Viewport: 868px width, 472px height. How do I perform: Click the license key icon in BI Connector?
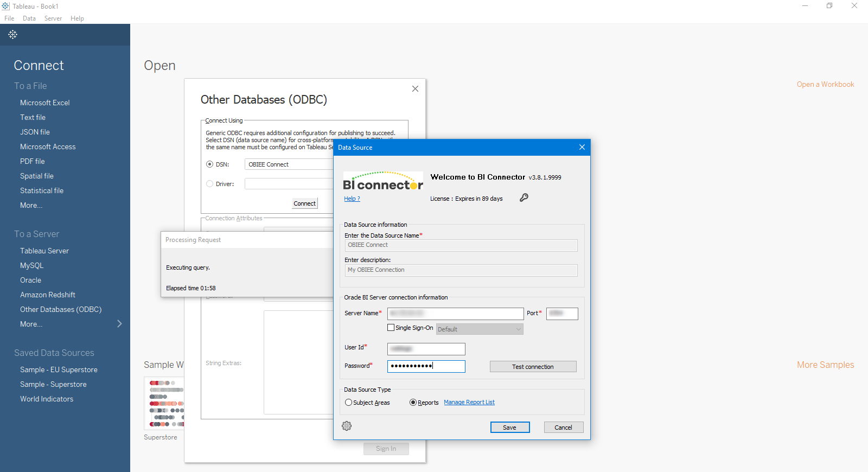point(524,197)
